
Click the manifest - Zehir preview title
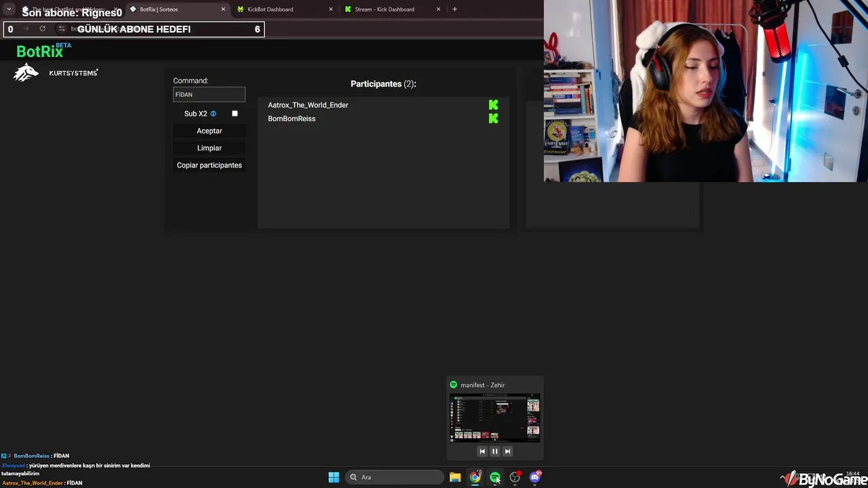[x=483, y=385]
